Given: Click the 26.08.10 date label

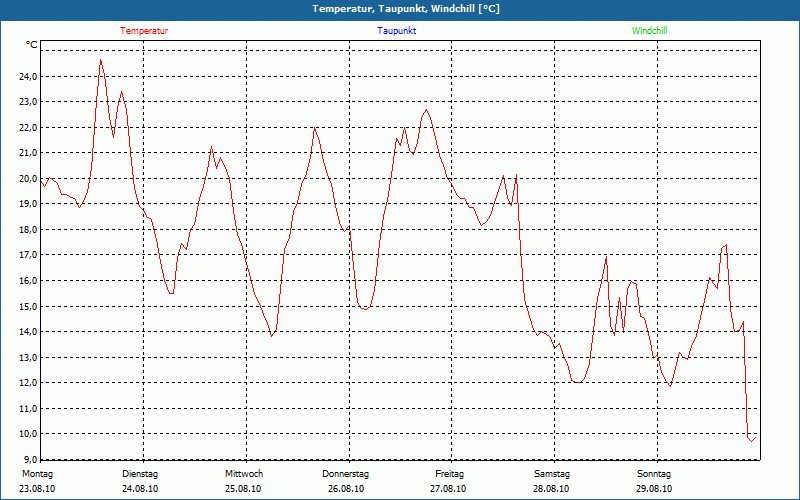Looking at the screenshot, I should tap(346, 489).
